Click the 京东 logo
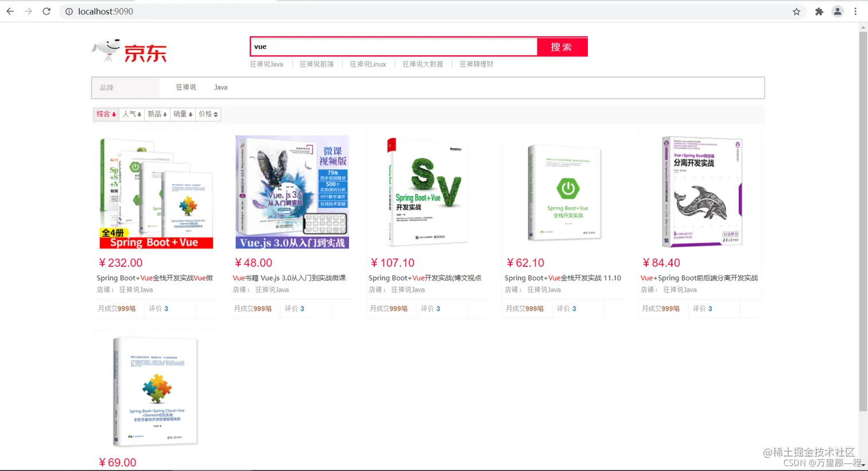 (x=129, y=51)
